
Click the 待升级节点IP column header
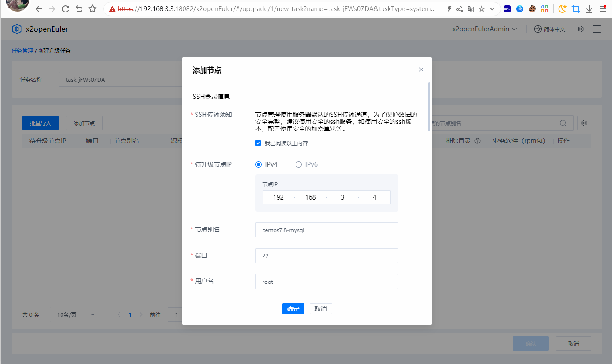pos(48,141)
